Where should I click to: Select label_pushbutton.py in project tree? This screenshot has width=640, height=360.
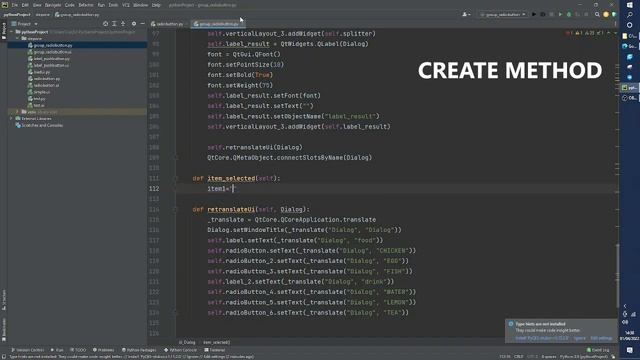[49, 59]
